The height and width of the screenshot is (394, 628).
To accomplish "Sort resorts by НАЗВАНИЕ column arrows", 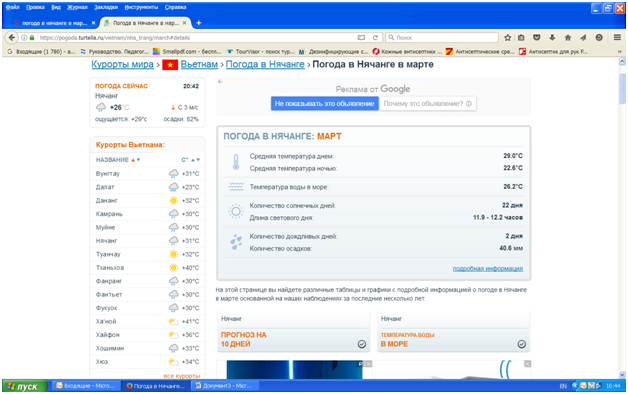I will [136, 160].
